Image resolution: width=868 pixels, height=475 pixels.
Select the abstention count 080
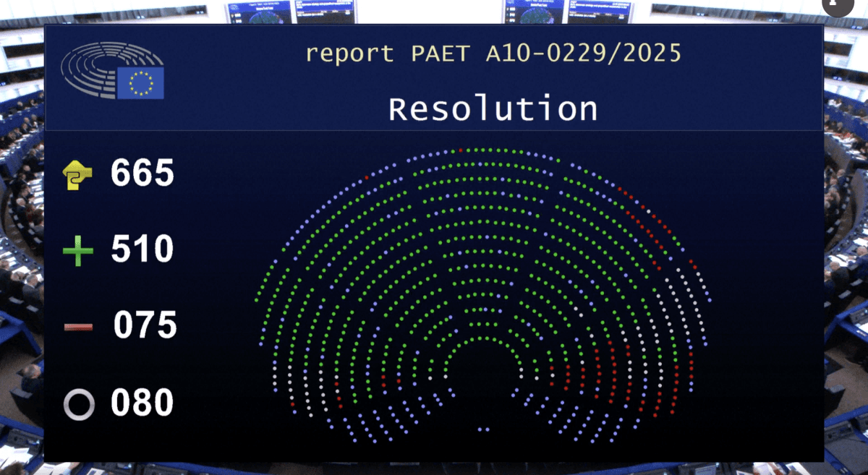[142, 403]
